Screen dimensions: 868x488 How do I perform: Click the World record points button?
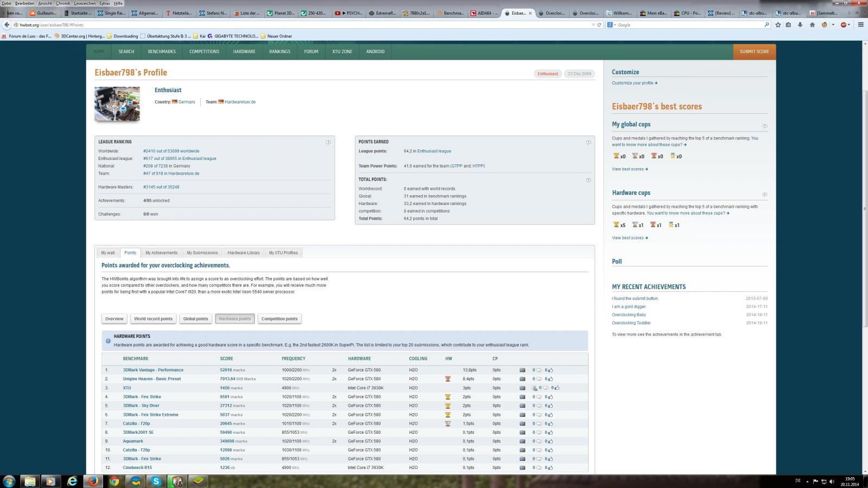coord(154,319)
